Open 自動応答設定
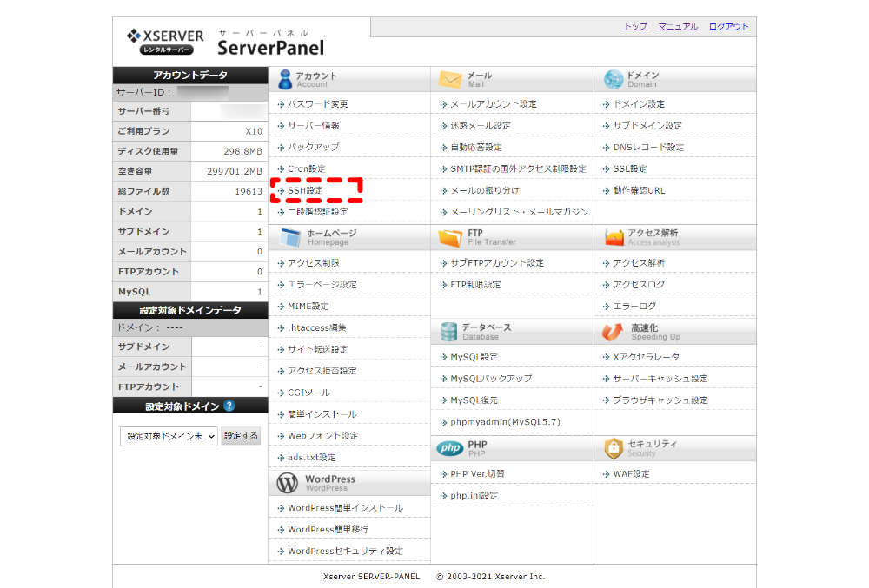Image resolution: width=869 pixels, height=588 pixels. (x=476, y=148)
